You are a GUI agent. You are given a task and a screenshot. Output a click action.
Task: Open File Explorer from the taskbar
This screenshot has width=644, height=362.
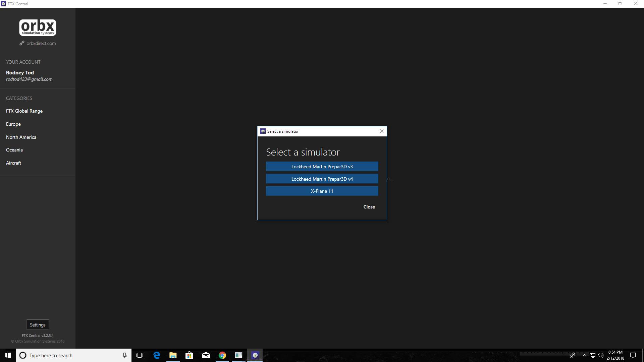click(x=173, y=355)
